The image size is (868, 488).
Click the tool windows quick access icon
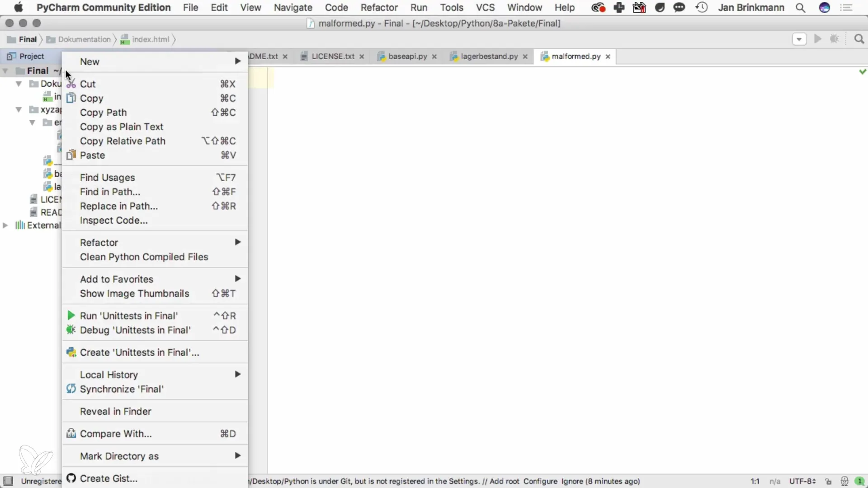[x=8, y=481]
